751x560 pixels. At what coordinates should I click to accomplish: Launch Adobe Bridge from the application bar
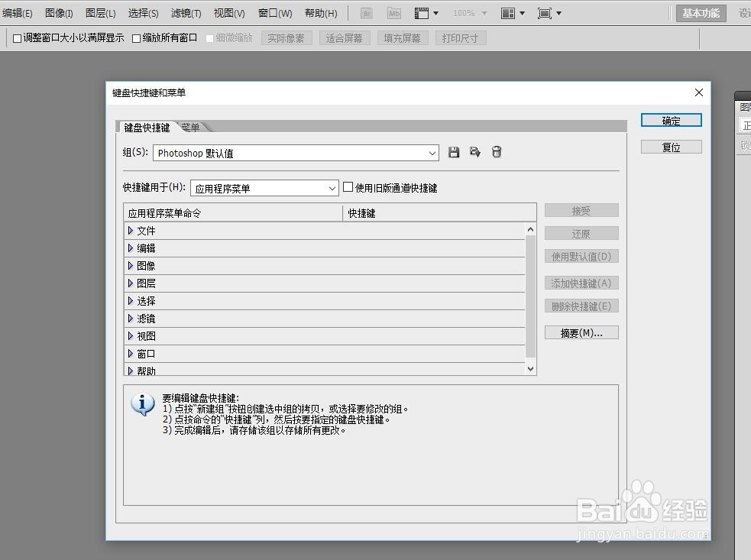[366, 12]
